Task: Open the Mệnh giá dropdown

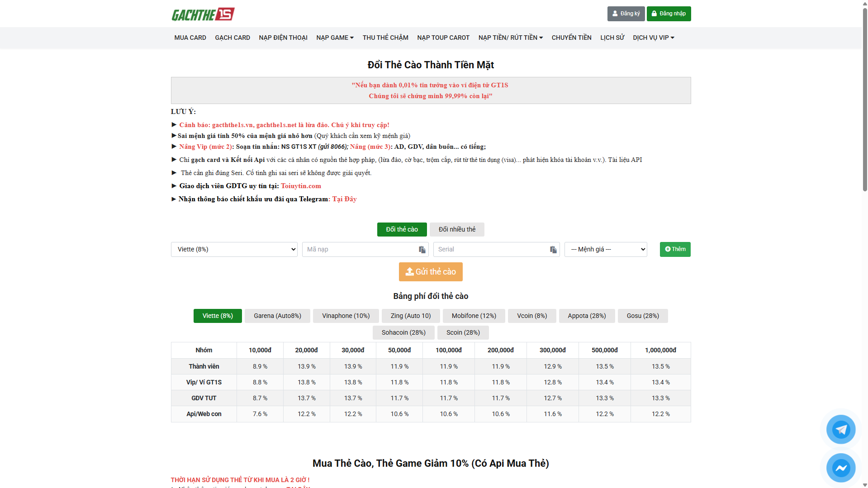Action: click(606, 249)
